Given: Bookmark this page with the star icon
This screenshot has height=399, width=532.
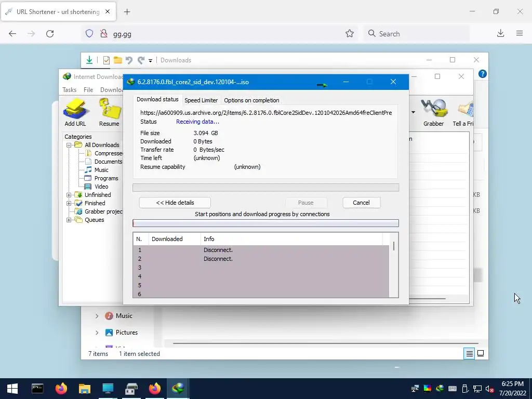Looking at the screenshot, I should [350, 33].
